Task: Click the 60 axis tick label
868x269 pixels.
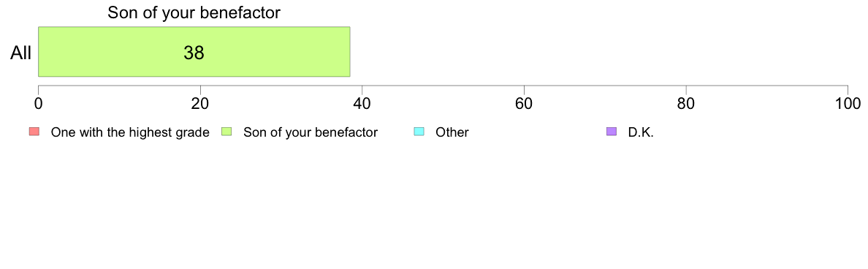Action: click(524, 104)
